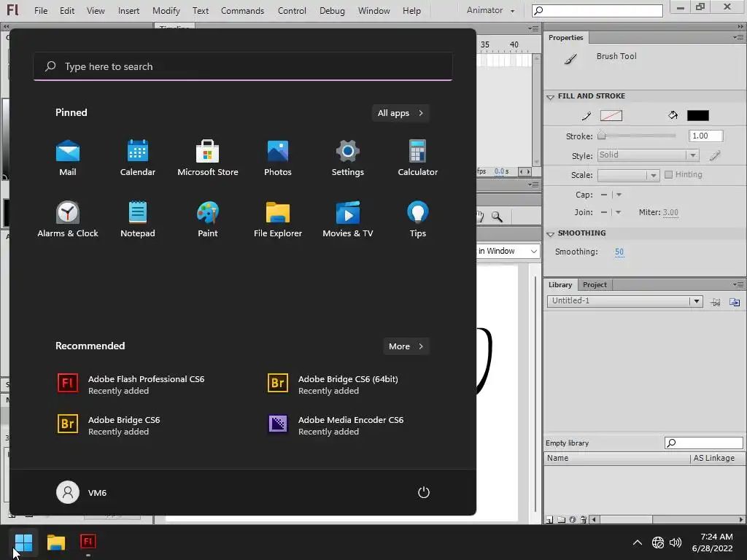747x560 pixels.
Task: Open the network tray icon
Action: [x=658, y=542]
